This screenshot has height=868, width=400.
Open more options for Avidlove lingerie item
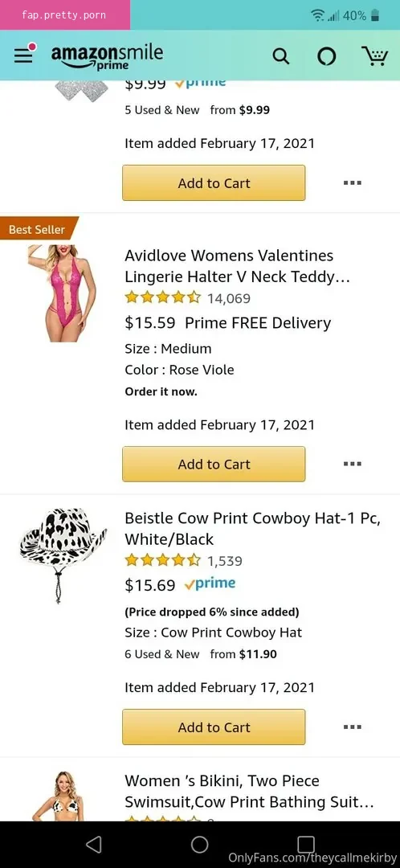(x=353, y=464)
